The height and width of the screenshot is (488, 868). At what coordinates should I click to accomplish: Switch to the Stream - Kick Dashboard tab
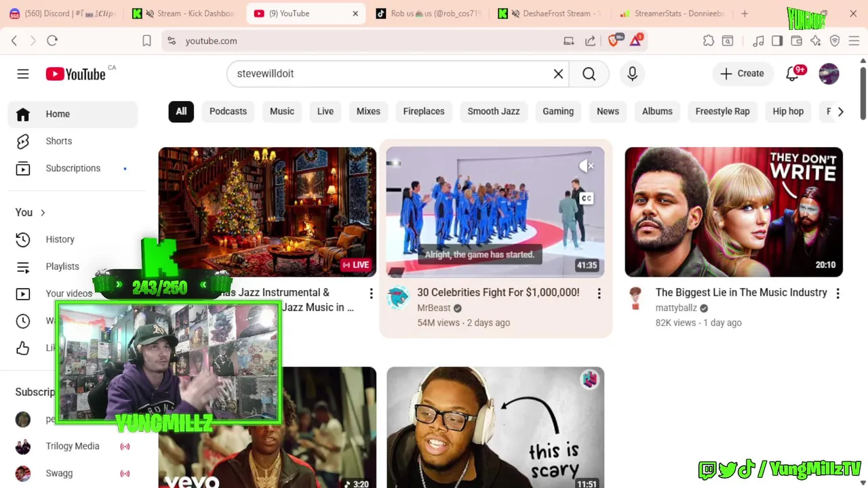(x=183, y=14)
